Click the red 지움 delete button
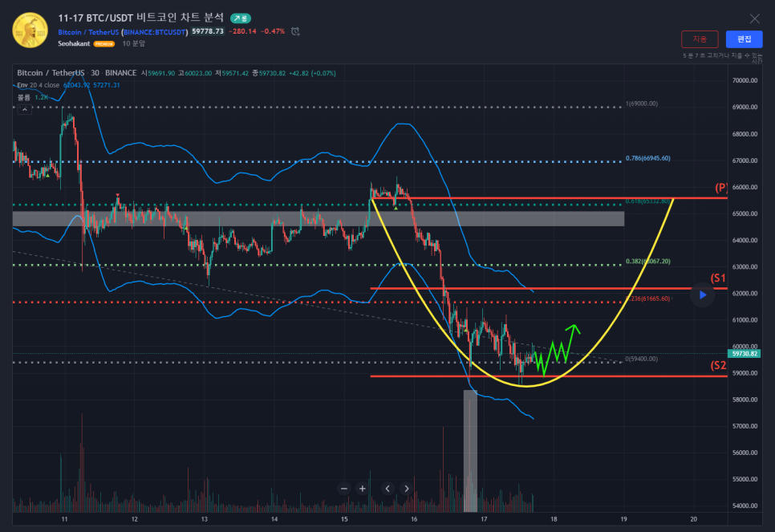 700,39
